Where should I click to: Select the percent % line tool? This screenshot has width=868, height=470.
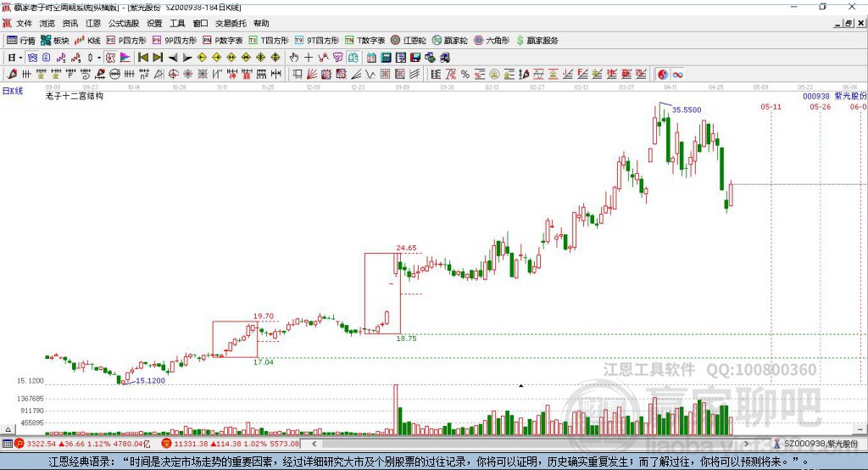pos(465,75)
